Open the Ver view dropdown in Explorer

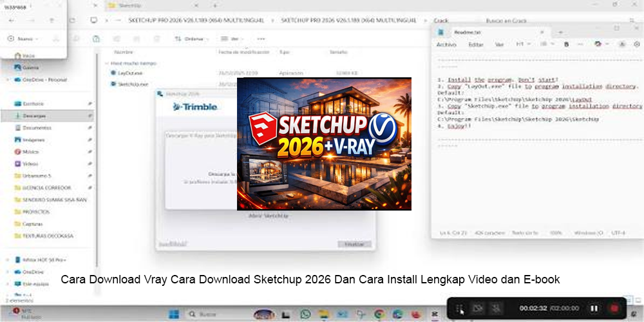pos(232,39)
